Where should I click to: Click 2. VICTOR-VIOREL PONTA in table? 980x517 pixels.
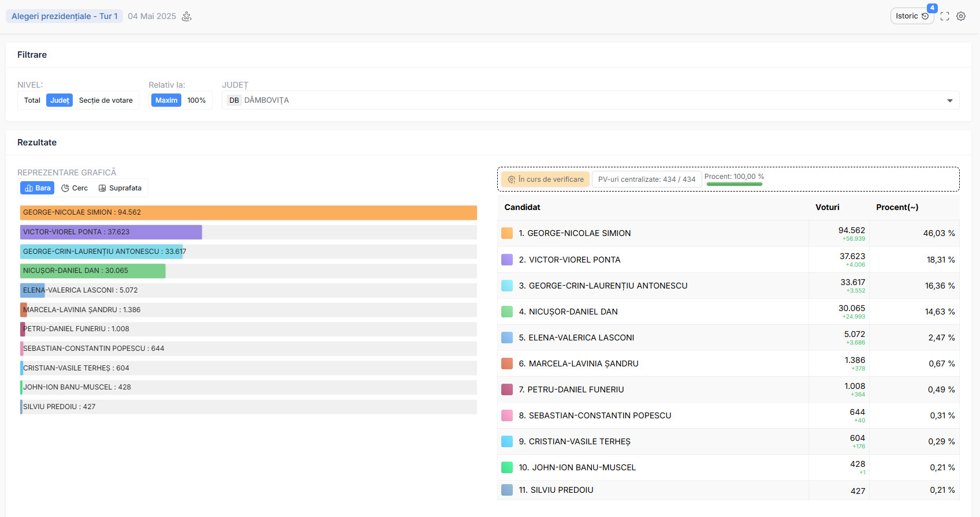(569, 260)
